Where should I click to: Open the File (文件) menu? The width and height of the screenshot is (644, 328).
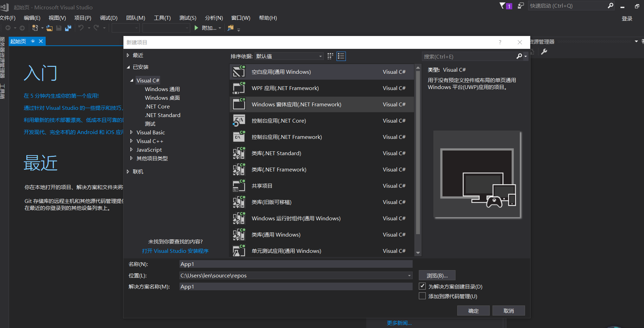coord(8,18)
